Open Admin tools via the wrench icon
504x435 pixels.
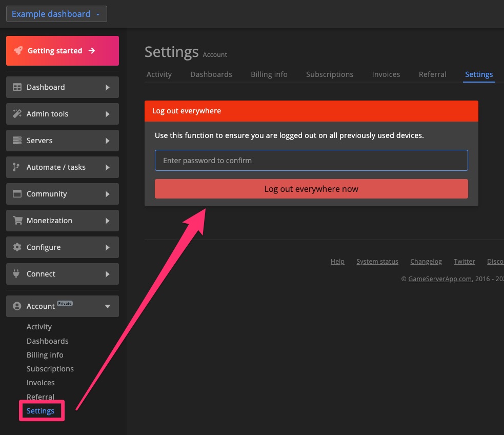click(x=17, y=114)
